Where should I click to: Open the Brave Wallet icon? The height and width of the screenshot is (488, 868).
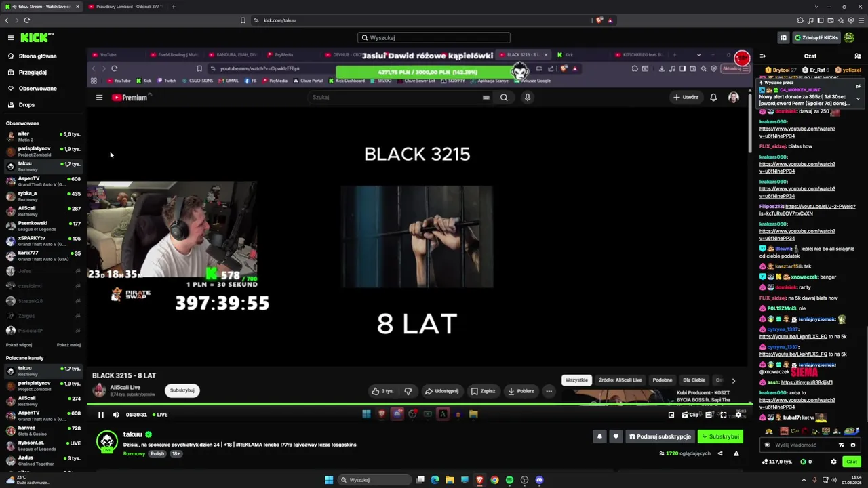point(831,20)
